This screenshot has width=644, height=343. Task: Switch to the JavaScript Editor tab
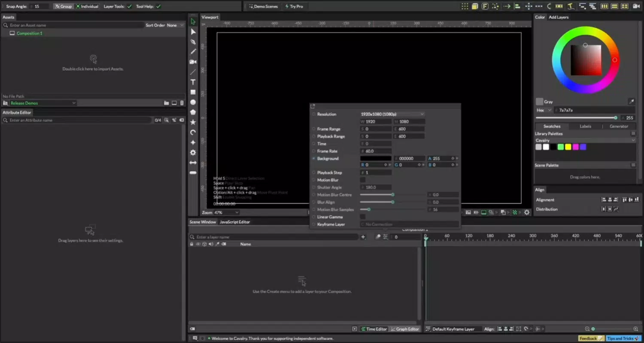(x=234, y=222)
